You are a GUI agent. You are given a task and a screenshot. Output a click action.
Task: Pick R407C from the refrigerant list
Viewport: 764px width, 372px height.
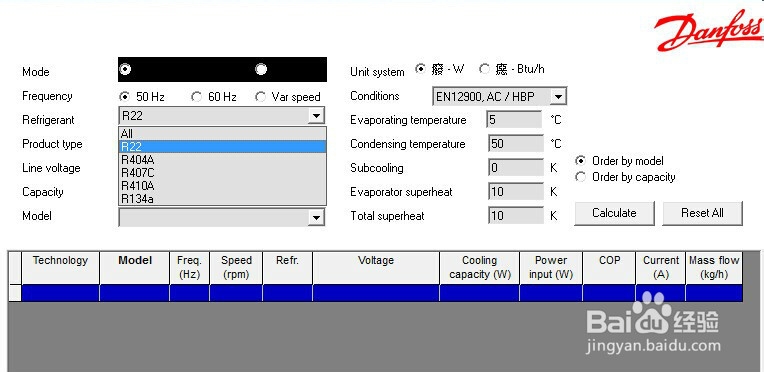pyautogui.click(x=222, y=173)
